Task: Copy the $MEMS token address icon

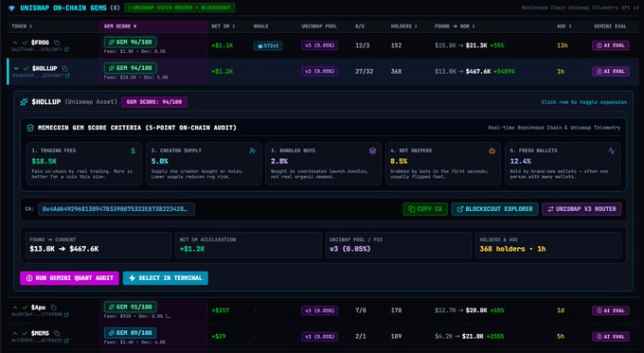Action: [57, 333]
